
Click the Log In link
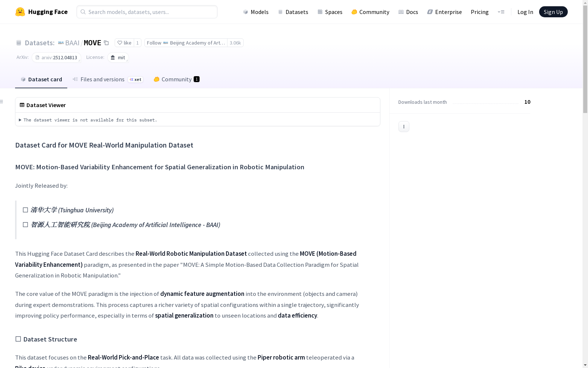click(525, 12)
